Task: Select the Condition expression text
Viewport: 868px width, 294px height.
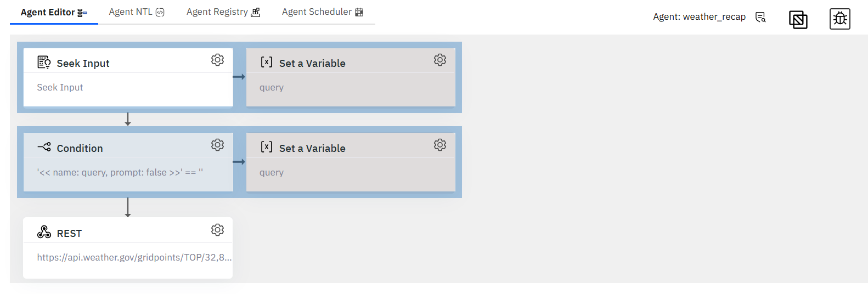Action: coord(120,172)
